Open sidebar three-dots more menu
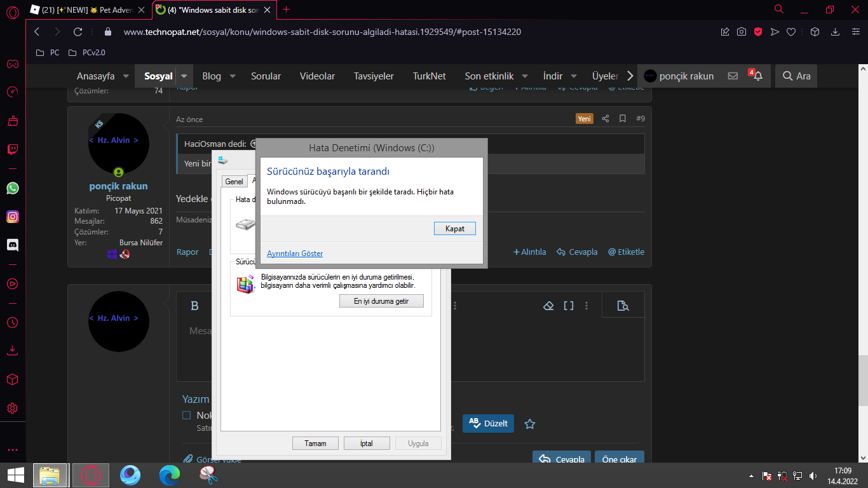 pos(13,450)
